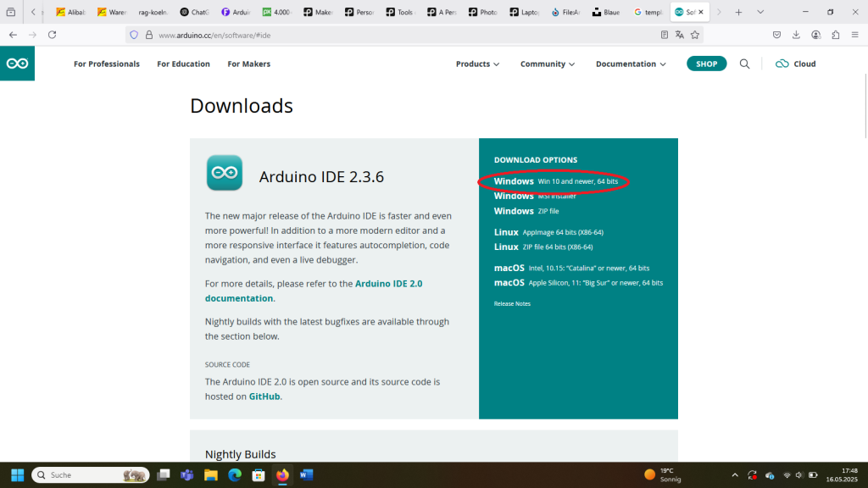Open the For Professionals page

(107, 64)
